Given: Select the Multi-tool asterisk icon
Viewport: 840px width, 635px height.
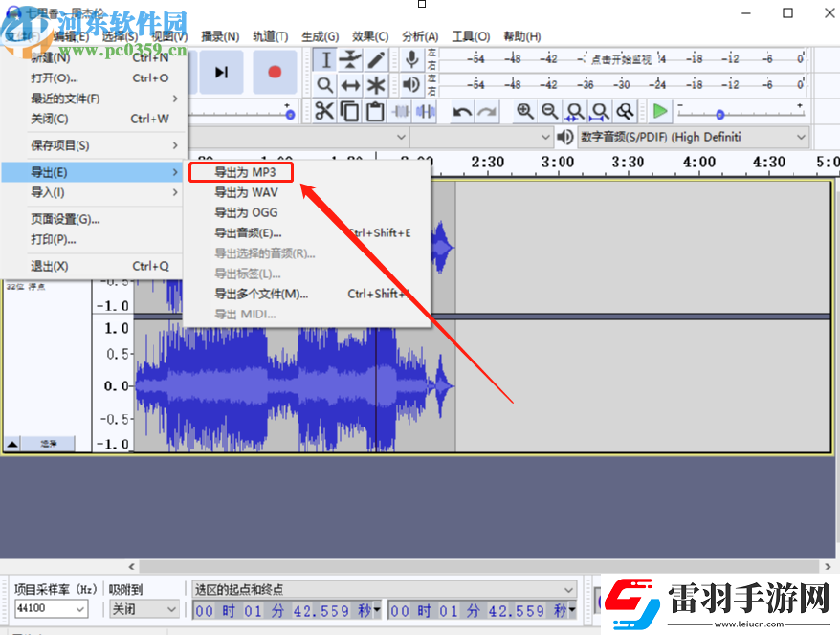Looking at the screenshot, I should pos(376,84).
